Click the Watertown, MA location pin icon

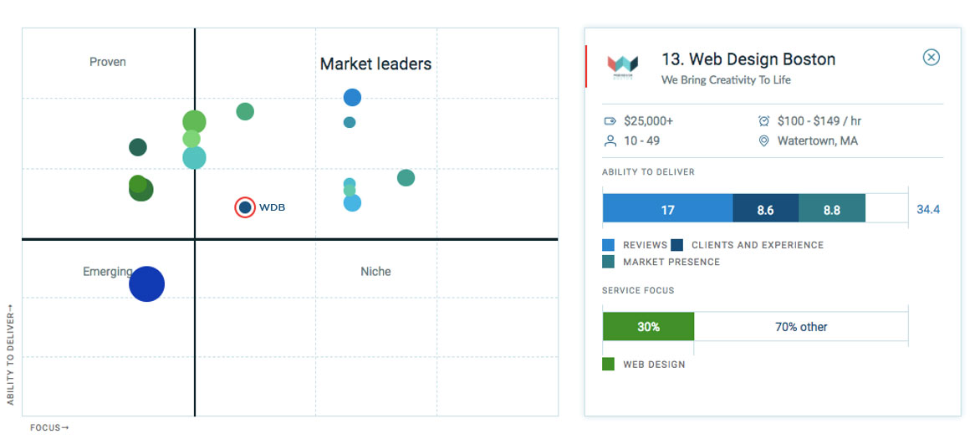(763, 140)
